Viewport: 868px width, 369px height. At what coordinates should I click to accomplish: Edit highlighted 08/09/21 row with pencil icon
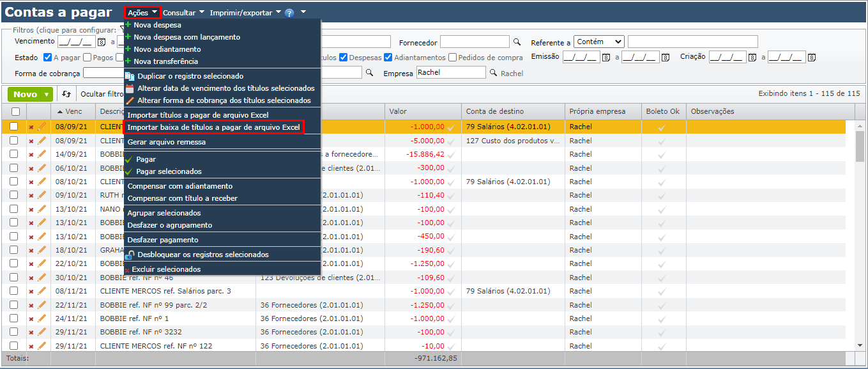(x=42, y=127)
